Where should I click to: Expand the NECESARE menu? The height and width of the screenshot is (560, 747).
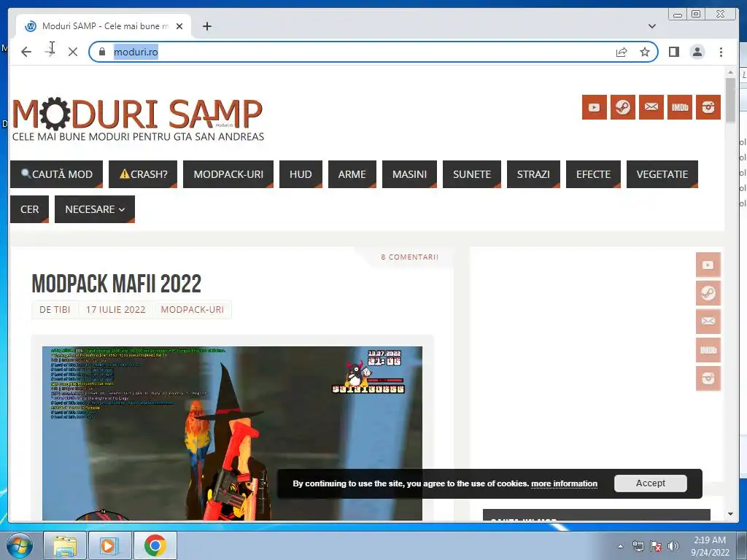point(95,209)
